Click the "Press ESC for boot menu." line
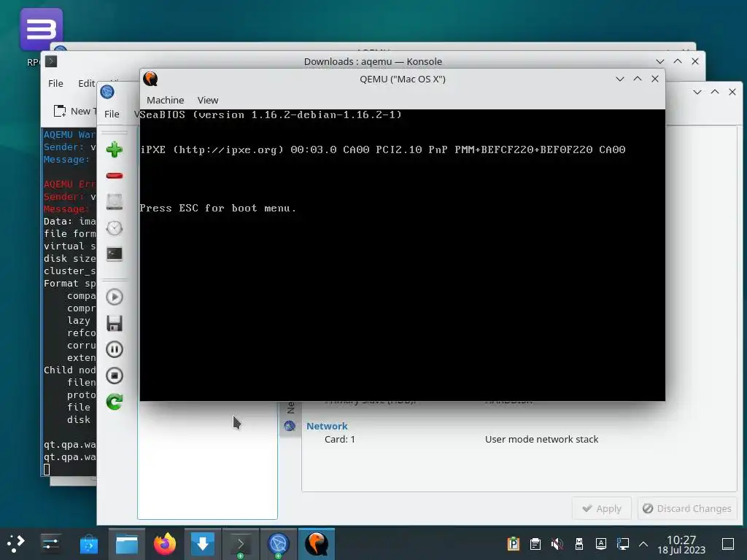 (217, 208)
